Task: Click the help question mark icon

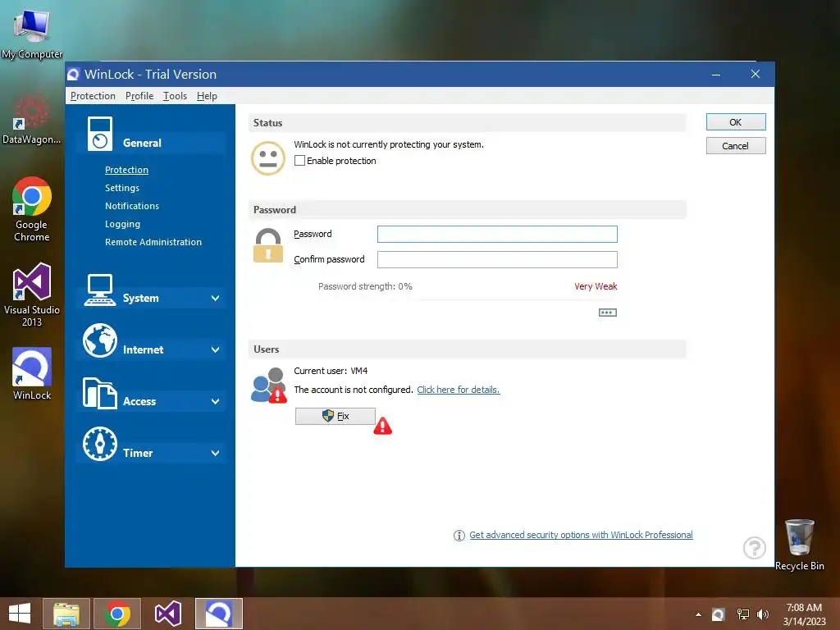Action: tap(755, 547)
